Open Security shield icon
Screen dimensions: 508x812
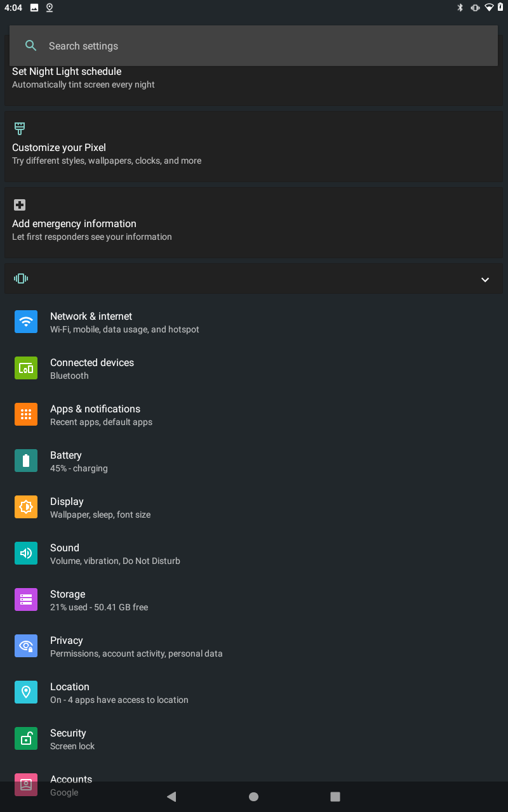26,738
